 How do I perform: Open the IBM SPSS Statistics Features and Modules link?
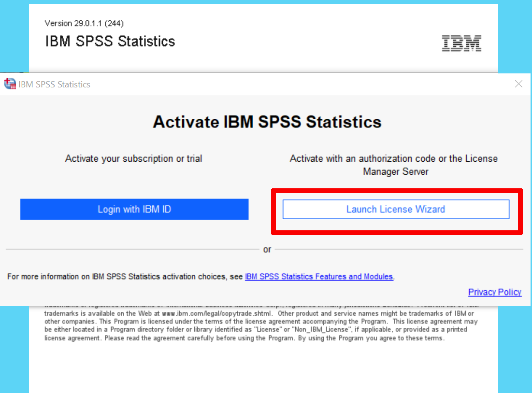319,276
